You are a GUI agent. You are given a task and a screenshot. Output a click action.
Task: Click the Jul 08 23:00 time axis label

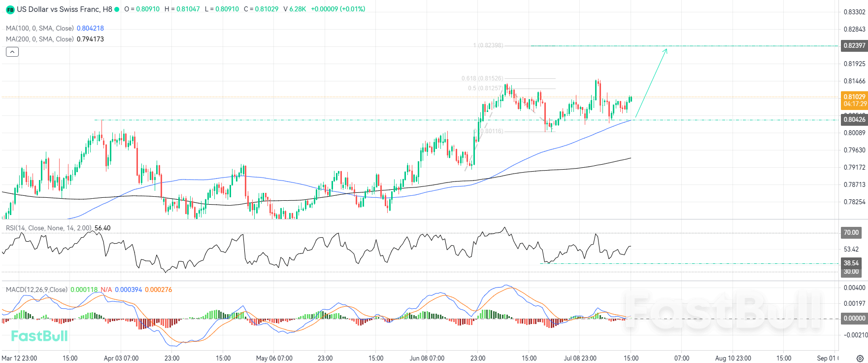click(580, 358)
